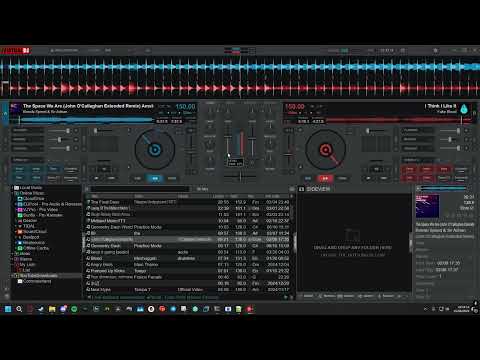Toggle the third effect on the left deck
This screenshot has height=360, width=480.
[76, 148]
